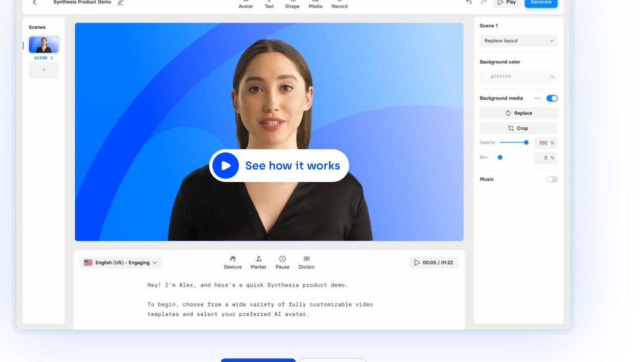Image resolution: width=644 pixels, height=362 pixels.
Task: Open the Background media three-dot options
Action: point(537,99)
